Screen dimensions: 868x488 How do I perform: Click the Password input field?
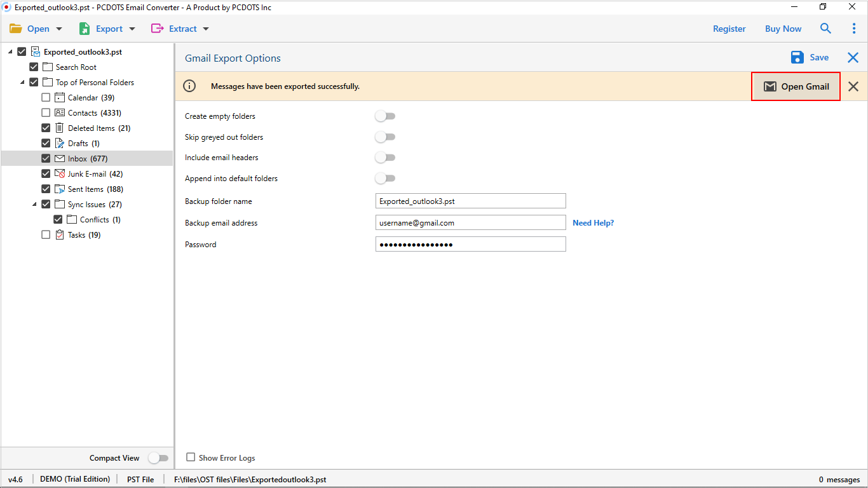point(471,244)
